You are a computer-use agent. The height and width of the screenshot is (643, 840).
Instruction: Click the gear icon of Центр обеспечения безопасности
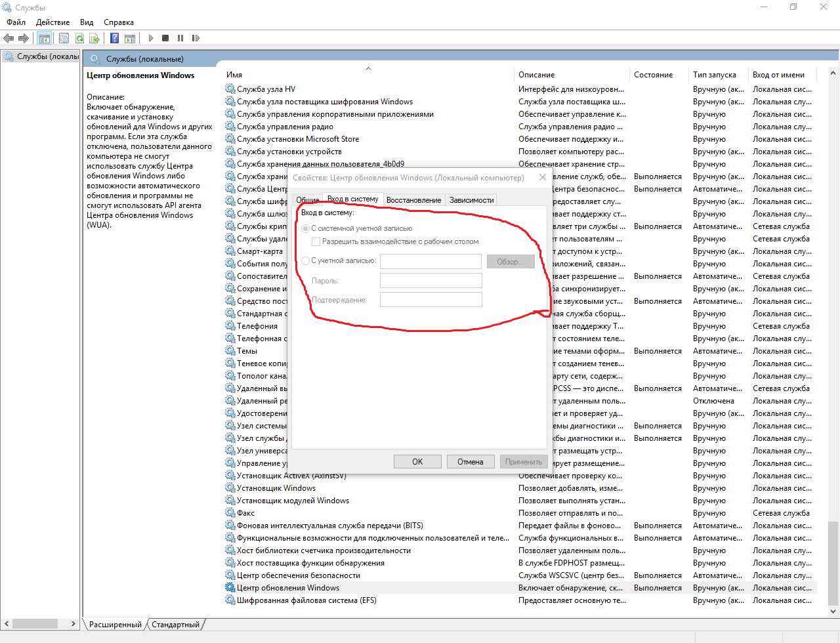(230, 575)
